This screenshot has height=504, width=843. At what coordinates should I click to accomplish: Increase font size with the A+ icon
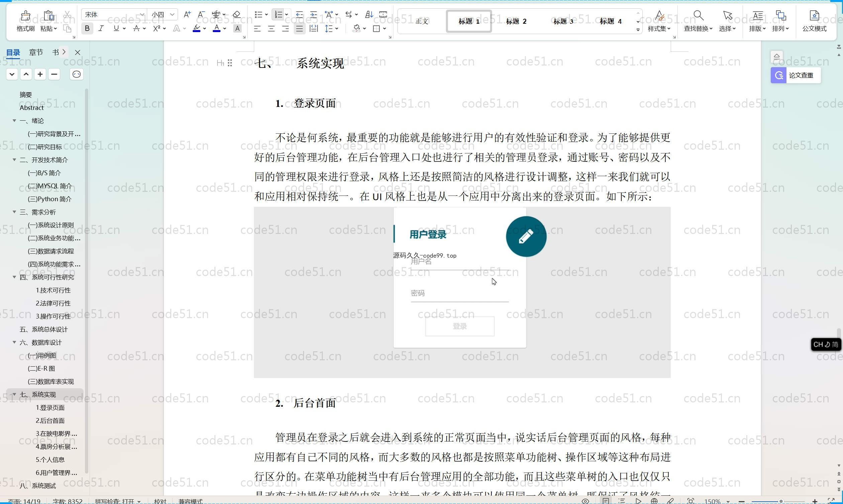click(187, 15)
